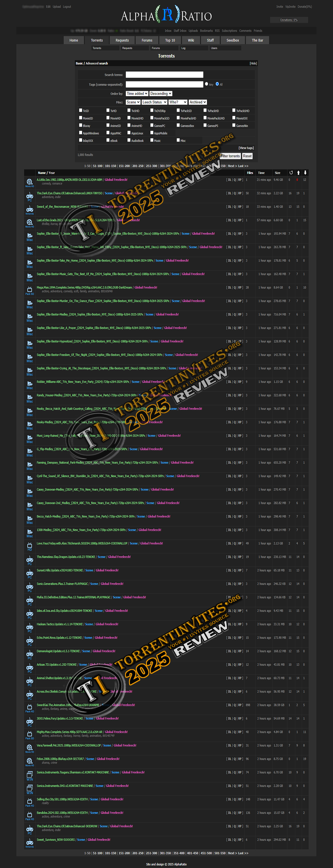
Task: Click WIN icon for Sonica.Instruments.Tsugaru.Shamisen
Action: pos(30,775)
